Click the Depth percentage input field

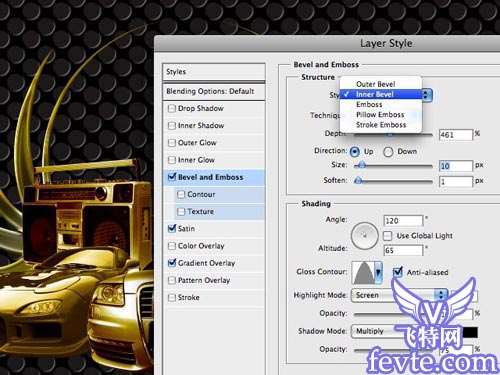coord(456,135)
